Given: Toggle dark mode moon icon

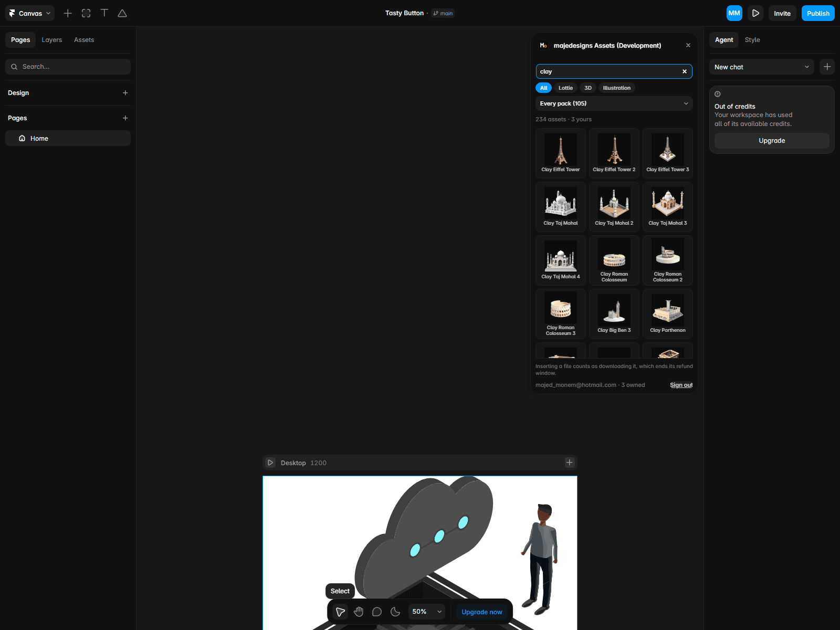Looking at the screenshot, I should coord(395,612).
